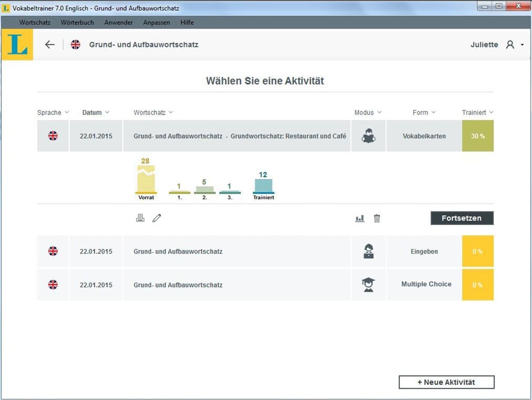Create a new activity with Neue Aktivität
The height and width of the screenshot is (400, 532).
pos(446,382)
